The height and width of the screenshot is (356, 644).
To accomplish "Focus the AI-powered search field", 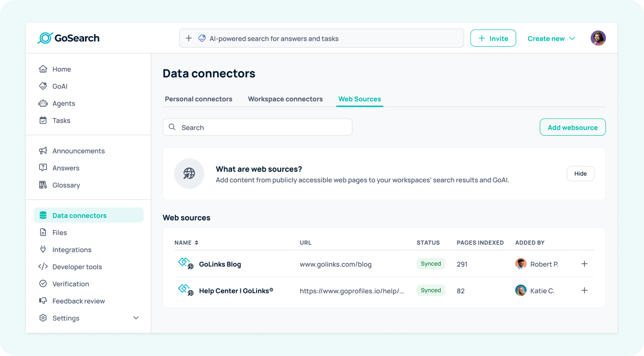I will tap(322, 38).
